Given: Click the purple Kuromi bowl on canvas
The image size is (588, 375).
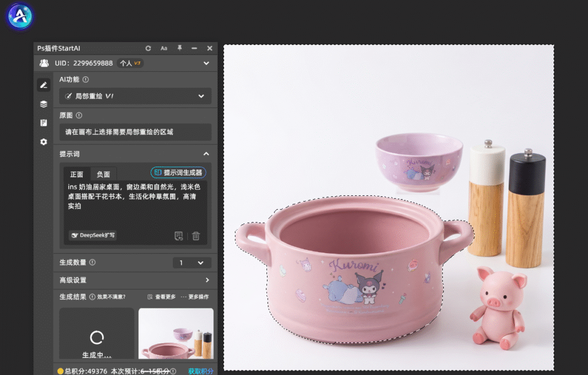Looking at the screenshot, I should click(419, 163).
